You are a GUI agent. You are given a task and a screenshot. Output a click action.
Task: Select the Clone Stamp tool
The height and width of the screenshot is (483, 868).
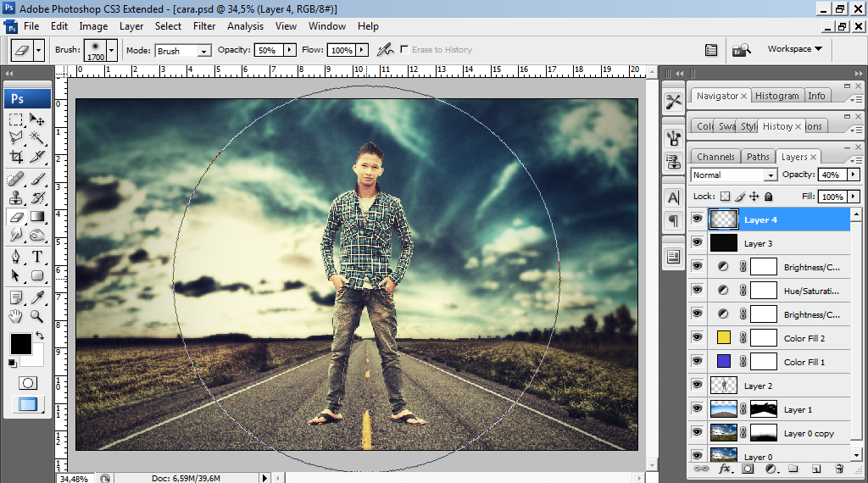pos(16,198)
